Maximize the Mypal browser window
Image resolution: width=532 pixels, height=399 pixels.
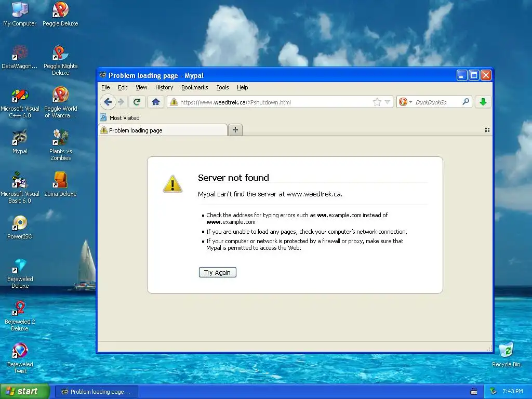[474, 75]
